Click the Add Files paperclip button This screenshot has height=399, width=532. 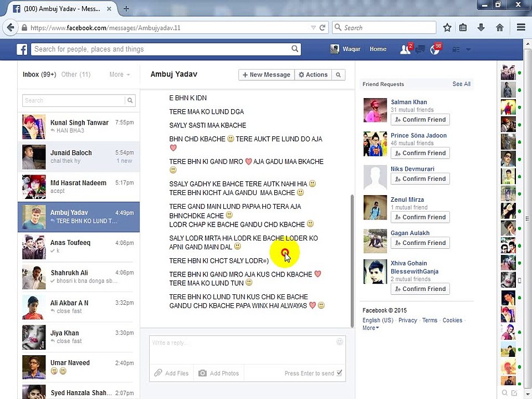[171, 373]
